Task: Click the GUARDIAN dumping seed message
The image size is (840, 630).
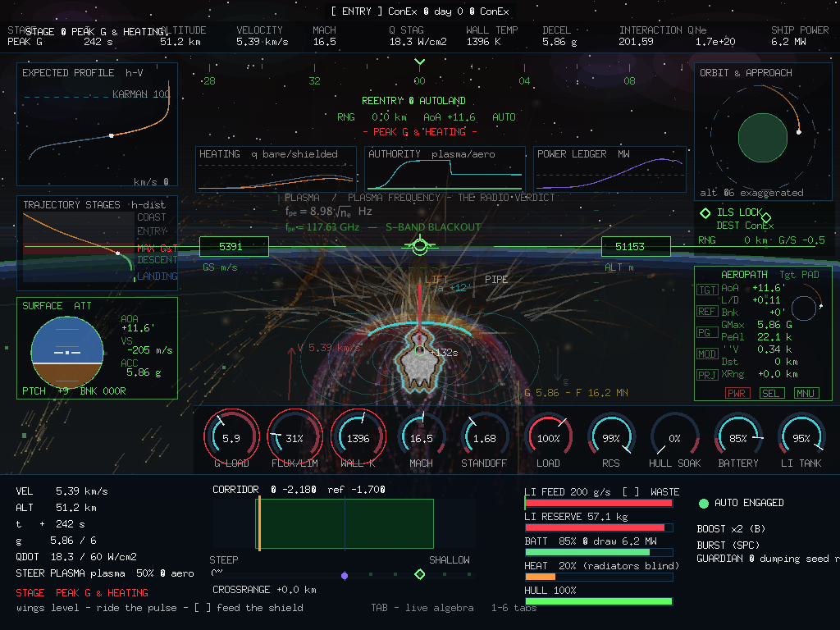Action: point(768,558)
